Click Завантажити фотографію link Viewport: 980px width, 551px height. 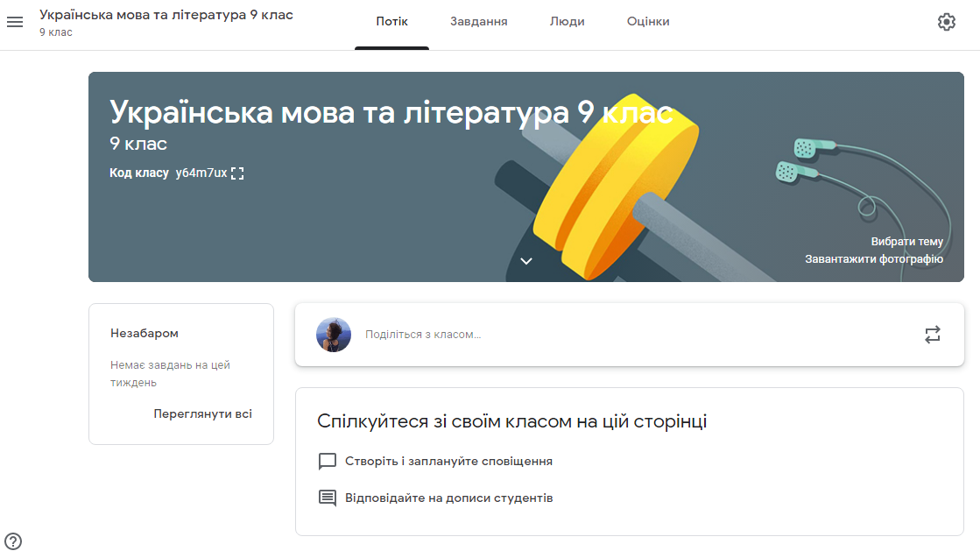click(874, 259)
